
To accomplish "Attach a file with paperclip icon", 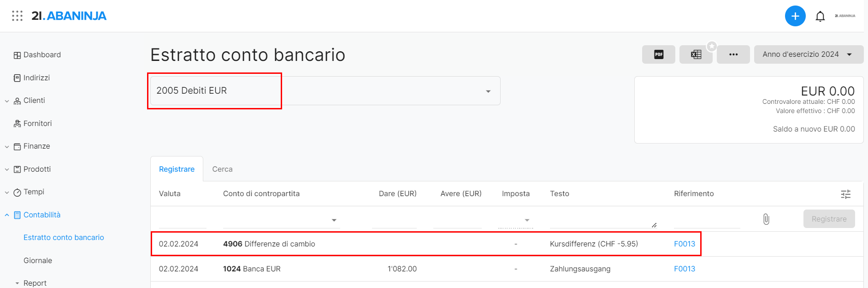I will (766, 219).
